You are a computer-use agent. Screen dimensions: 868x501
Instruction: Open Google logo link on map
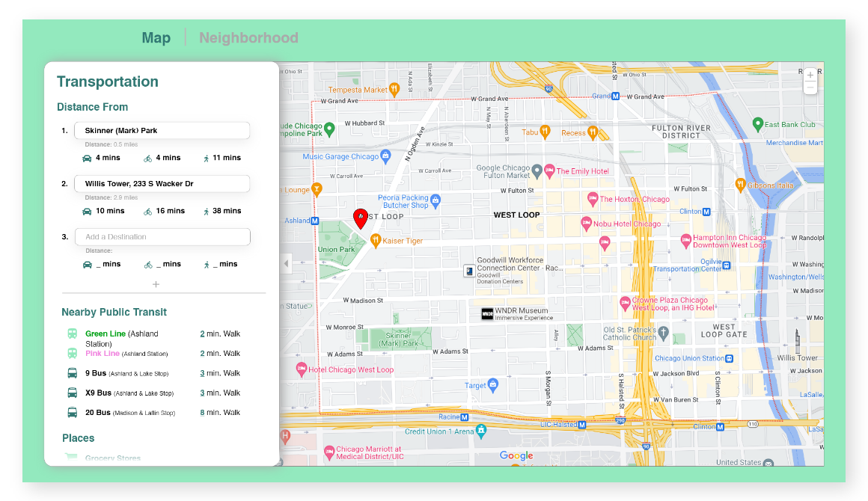[x=516, y=455]
